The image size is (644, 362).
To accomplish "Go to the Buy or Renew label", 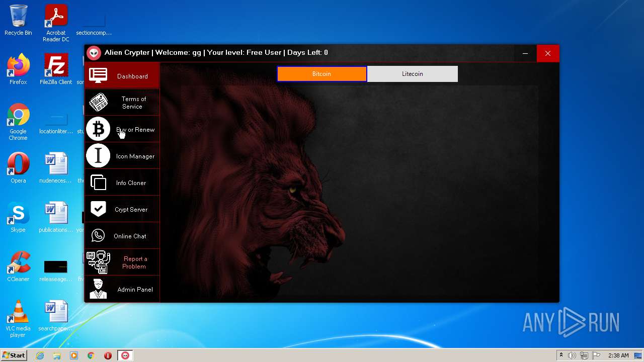I will 135,130.
